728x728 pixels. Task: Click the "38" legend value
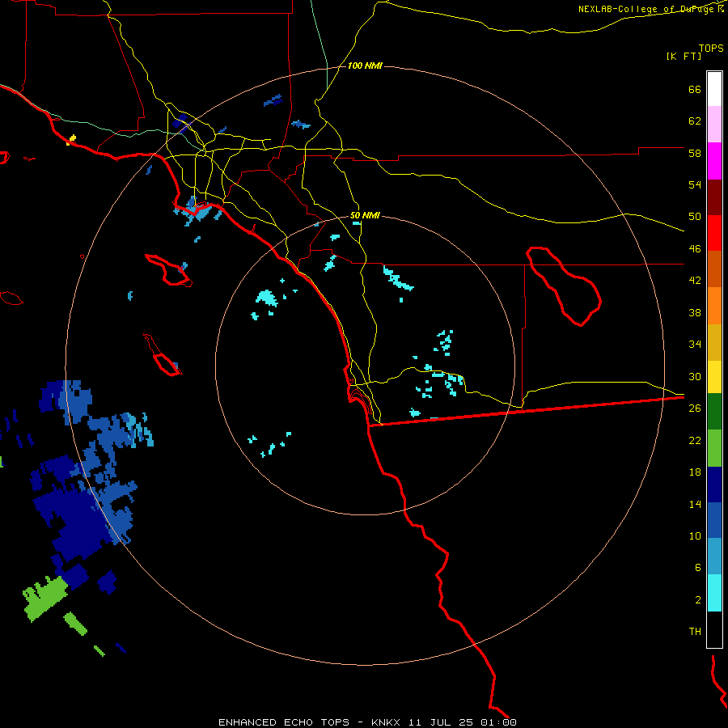[x=695, y=312]
